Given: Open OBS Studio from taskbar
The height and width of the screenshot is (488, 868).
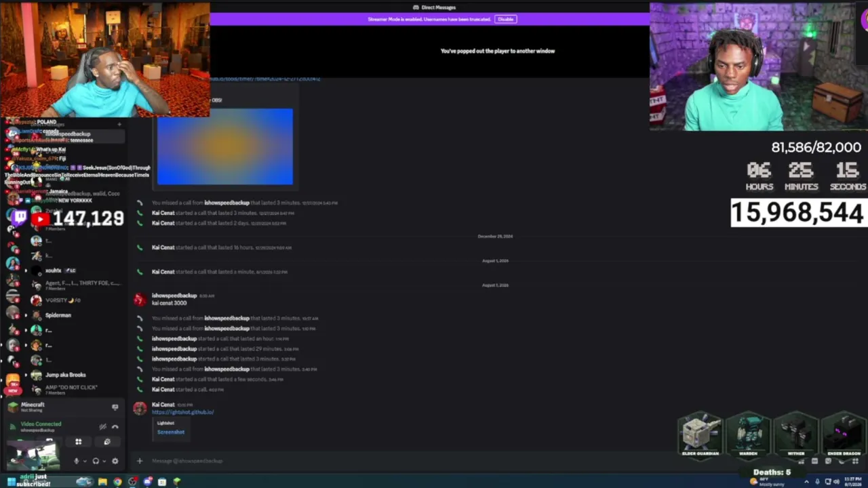Looking at the screenshot, I should point(132,482).
